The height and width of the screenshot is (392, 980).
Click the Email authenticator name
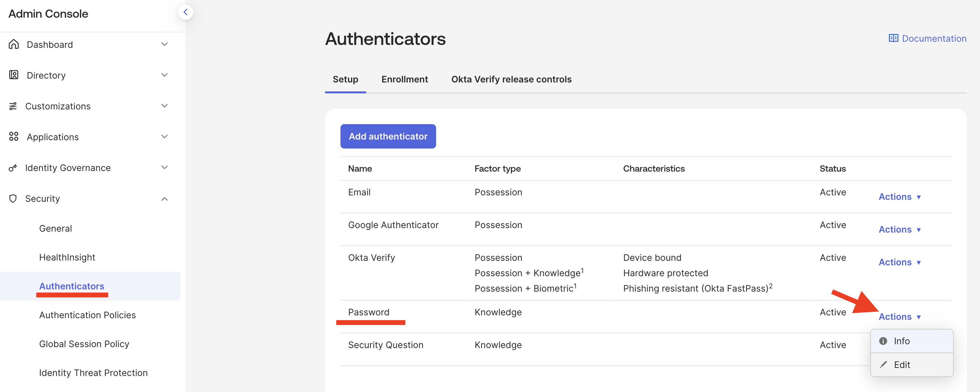tap(359, 192)
